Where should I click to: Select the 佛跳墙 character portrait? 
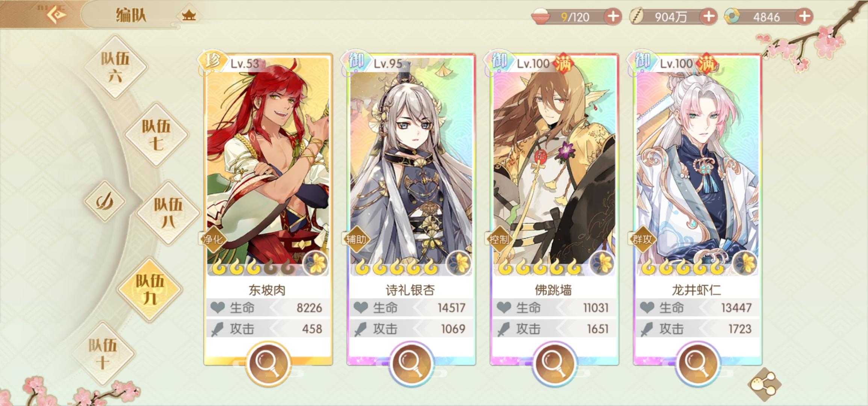pyautogui.click(x=554, y=165)
